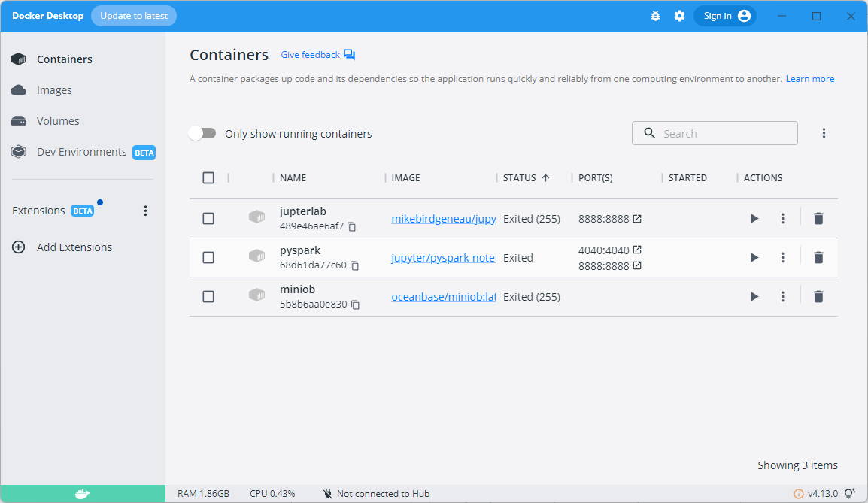Viewport: 868px width, 503px height.
Task: Sort by the NAME column header
Action: click(293, 177)
